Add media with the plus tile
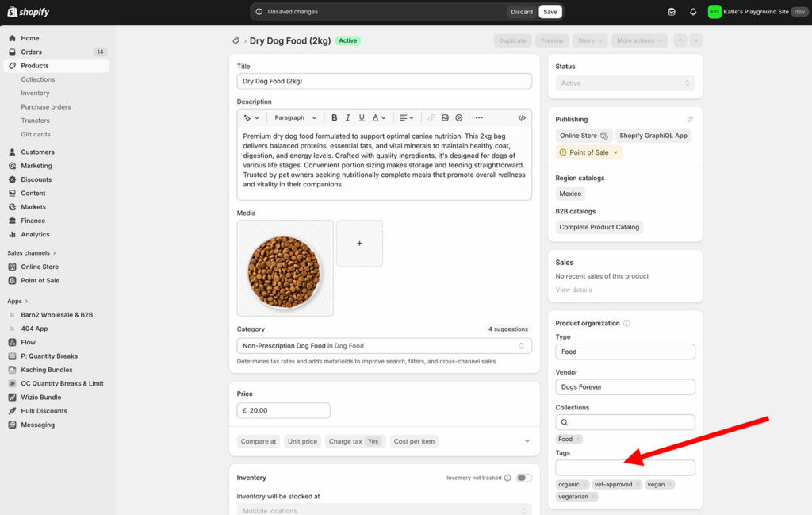 (359, 243)
